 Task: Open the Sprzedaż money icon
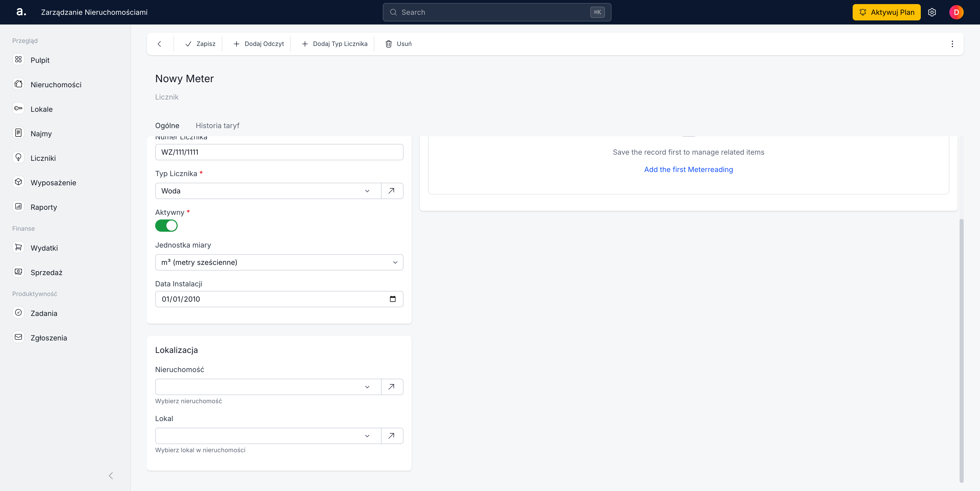pos(18,272)
